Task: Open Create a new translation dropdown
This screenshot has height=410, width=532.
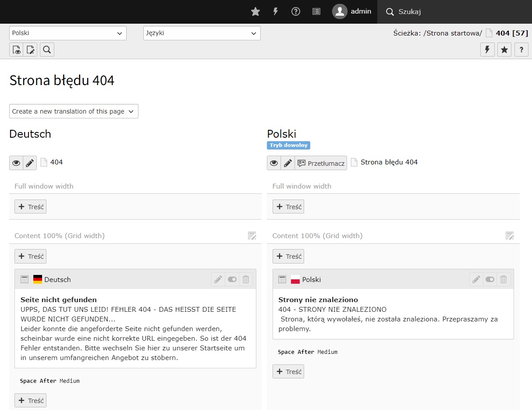Action: click(74, 111)
